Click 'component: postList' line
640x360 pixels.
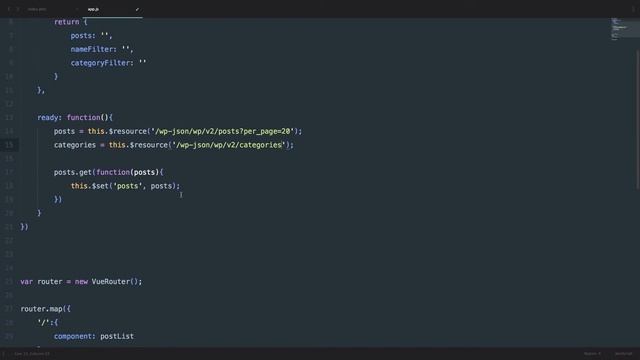coord(94,336)
